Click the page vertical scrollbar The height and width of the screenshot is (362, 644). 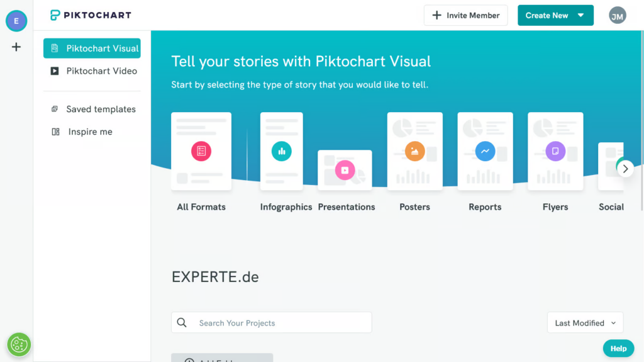[642, 122]
